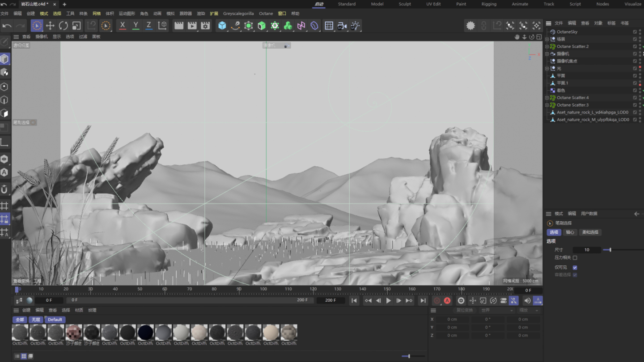
Task: Enable 压力相关 checkbox
Action: 575,258
